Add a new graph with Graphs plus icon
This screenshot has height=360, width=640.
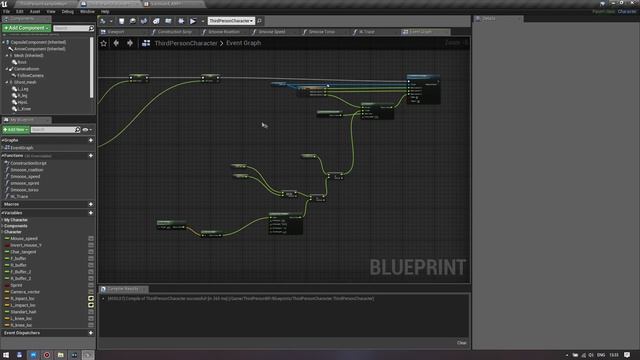91,140
